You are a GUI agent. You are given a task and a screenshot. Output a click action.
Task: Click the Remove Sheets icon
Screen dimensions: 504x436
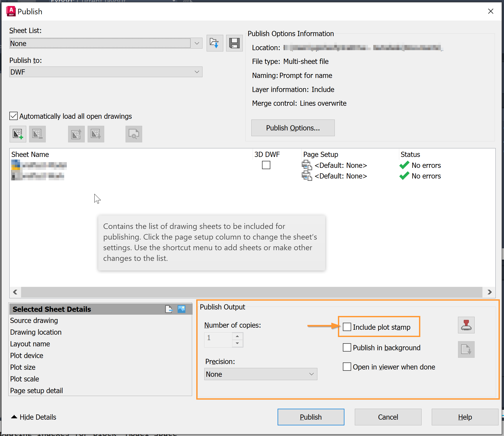click(x=37, y=134)
